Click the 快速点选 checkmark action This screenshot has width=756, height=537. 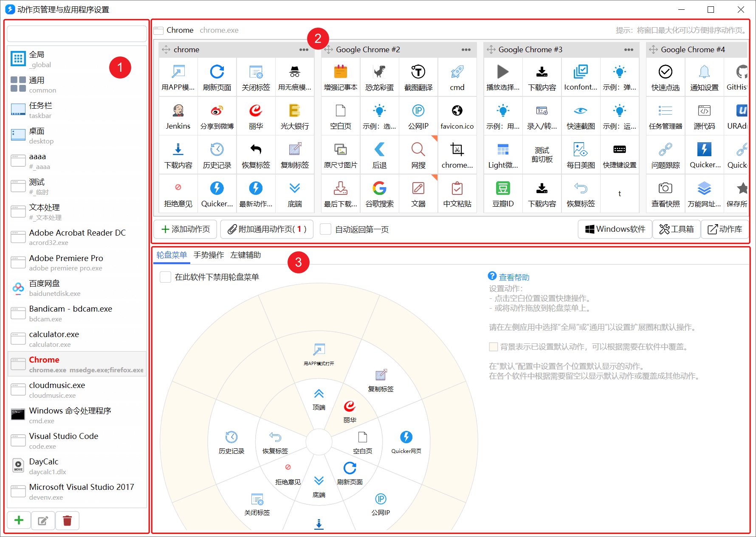(666, 77)
